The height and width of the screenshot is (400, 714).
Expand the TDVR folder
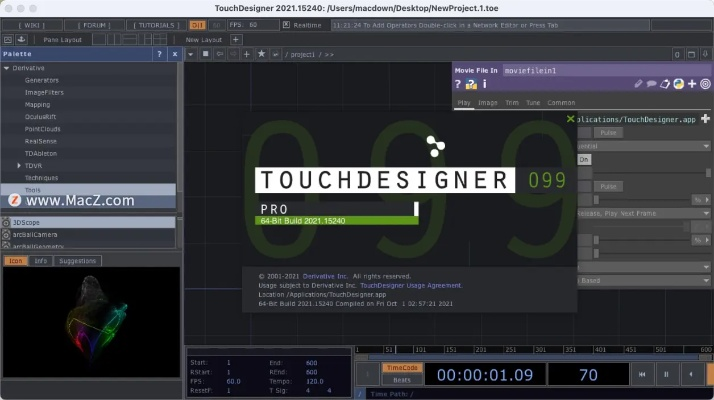tap(20, 165)
